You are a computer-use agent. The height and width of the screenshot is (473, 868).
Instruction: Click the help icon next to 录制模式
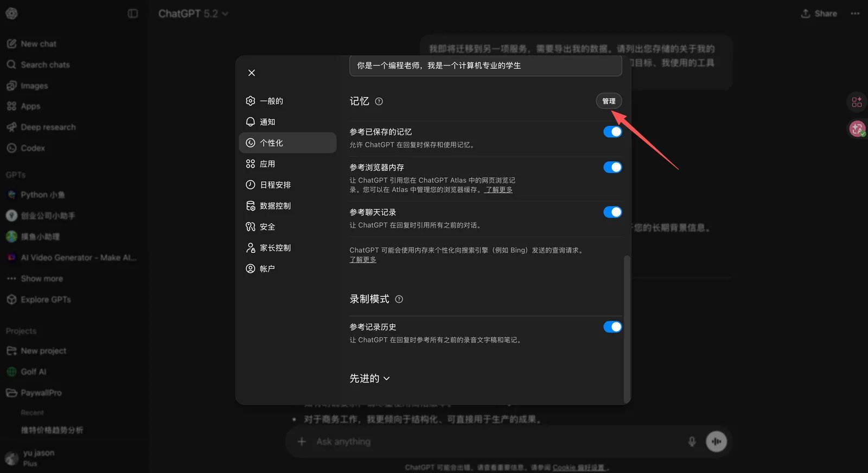coord(399,299)
